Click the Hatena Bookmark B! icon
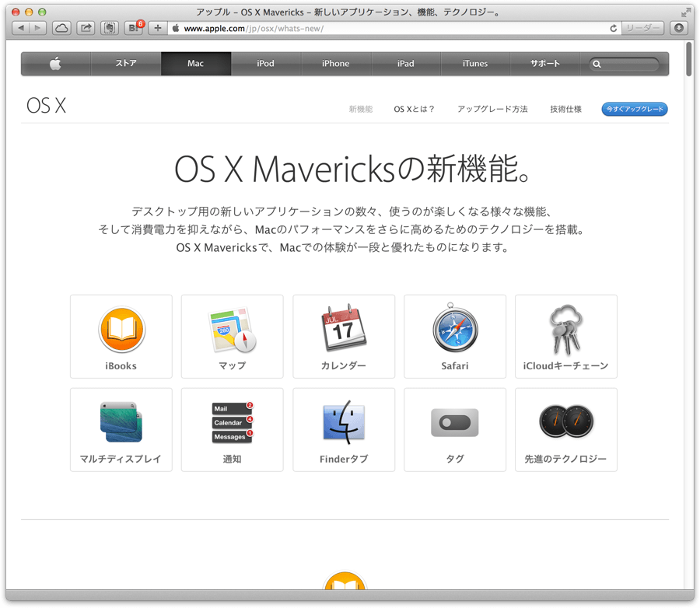Image resolution: width=700 pixels, height=608 pixels. 134,28
